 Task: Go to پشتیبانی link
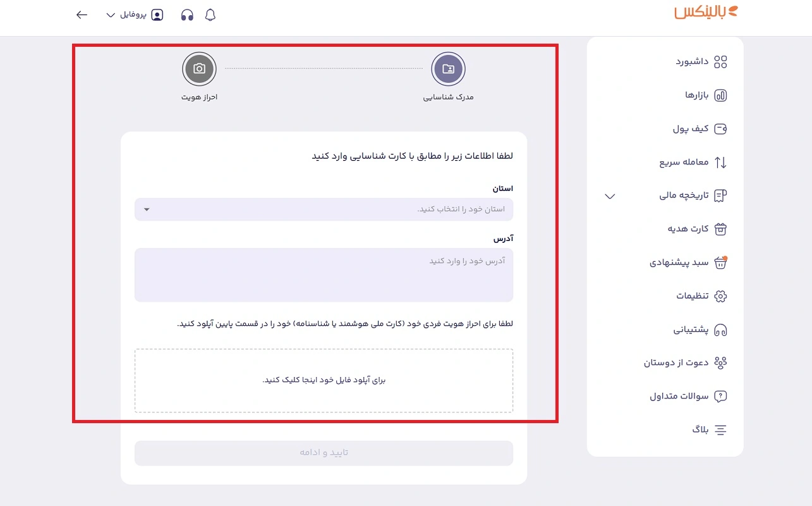pos(691,330)
